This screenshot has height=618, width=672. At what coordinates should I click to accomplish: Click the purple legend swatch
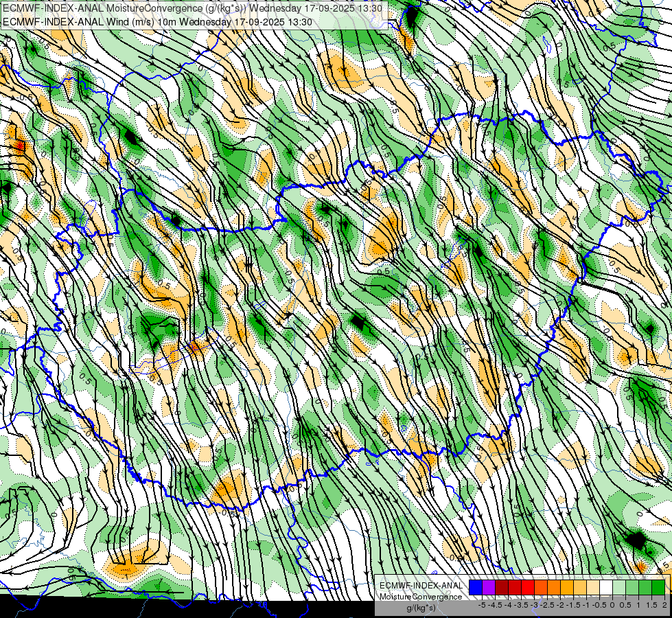[x=489, y=588]
